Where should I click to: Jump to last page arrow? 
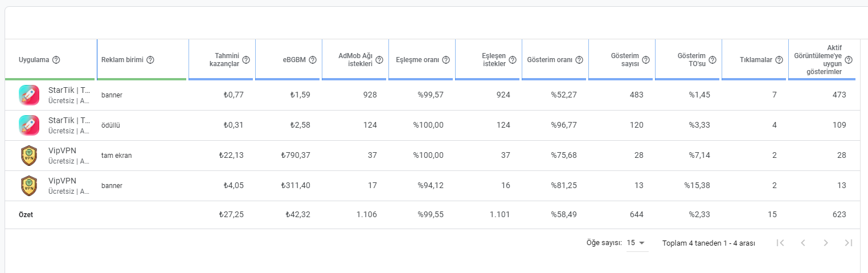pos(849,243)
